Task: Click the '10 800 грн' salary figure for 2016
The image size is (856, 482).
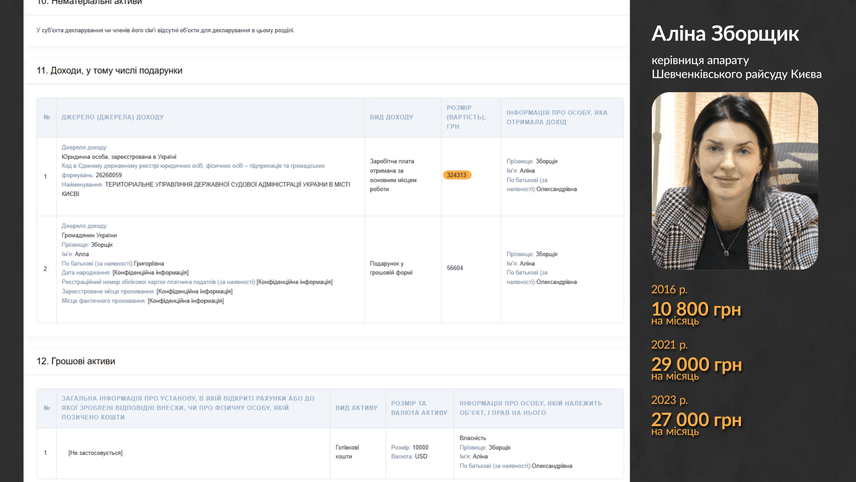Action: click(696, 309)
